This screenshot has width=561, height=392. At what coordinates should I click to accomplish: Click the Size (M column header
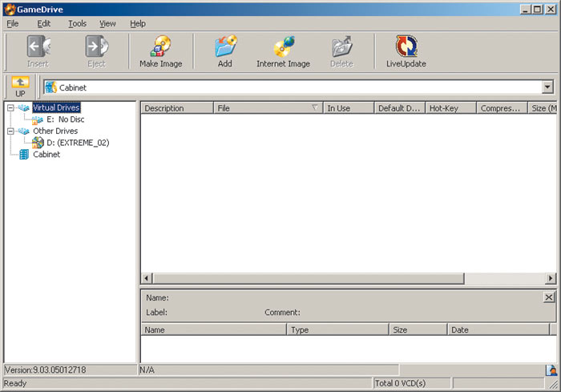tap(543, 107)
